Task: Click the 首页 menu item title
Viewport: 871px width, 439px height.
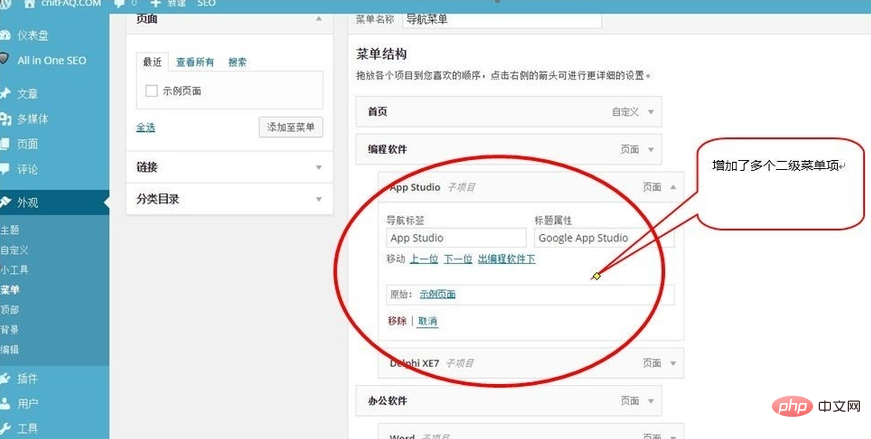Action: pyautogui.click(x=378, y=112)
